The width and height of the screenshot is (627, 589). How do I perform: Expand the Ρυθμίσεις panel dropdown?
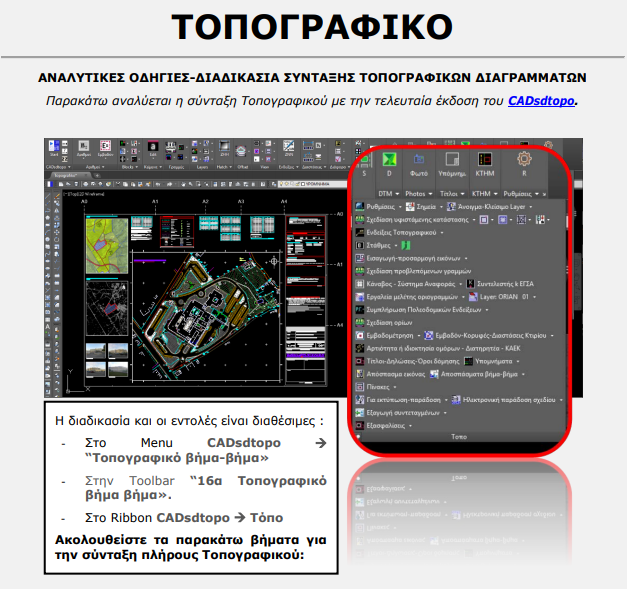coord(537,194)
